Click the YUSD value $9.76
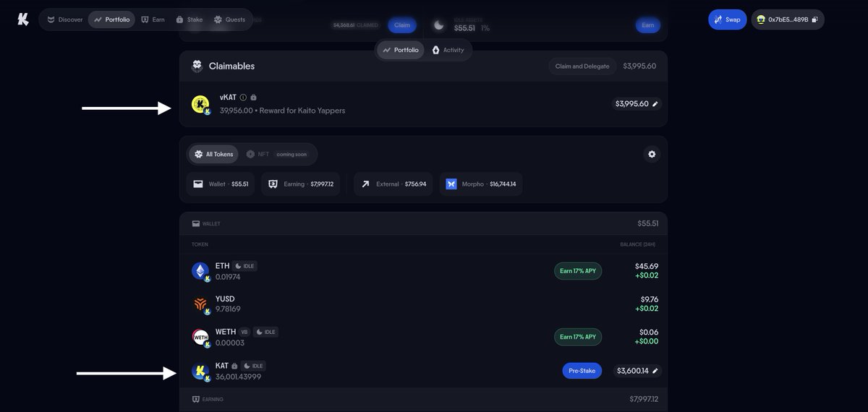 tap(649, 299)
